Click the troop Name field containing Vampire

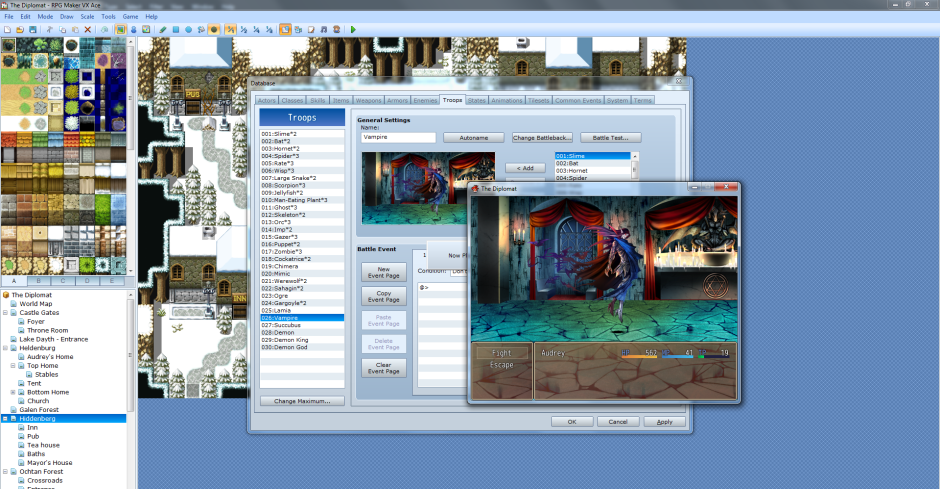click(399, 137)
